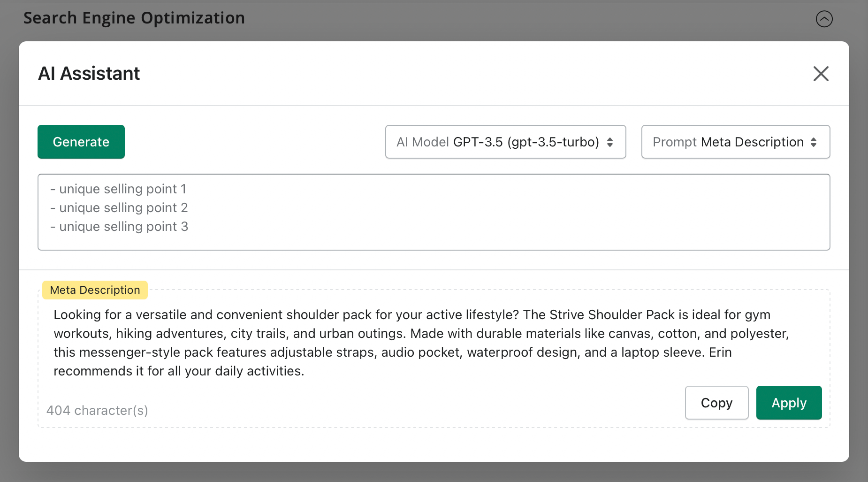
Task: Click the GPT-3.5 (gpt-3.5-turbo) model value
Action: point(526,142)
